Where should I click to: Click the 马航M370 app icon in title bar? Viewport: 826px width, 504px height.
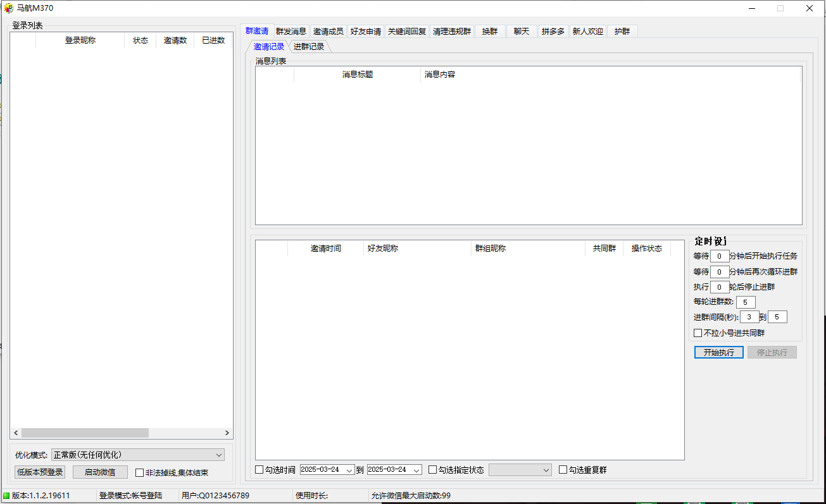point(8,8)
